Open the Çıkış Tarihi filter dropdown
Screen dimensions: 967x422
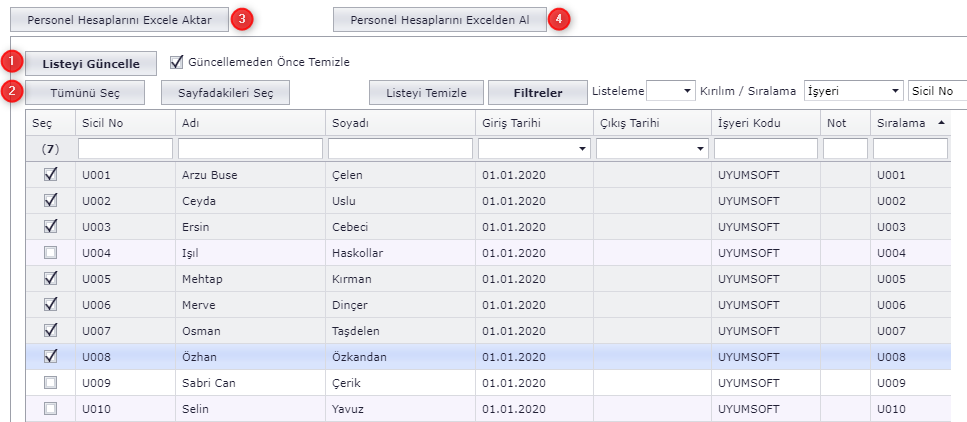click(700, 149)
